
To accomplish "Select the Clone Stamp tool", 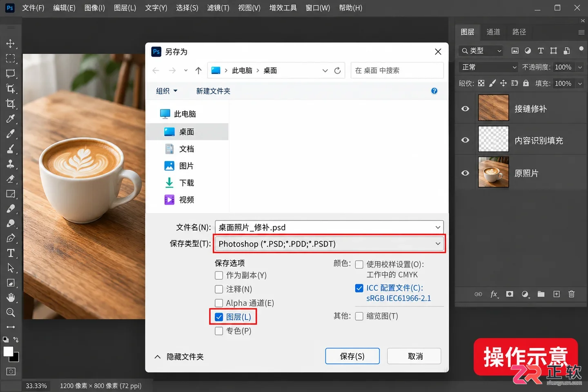I will (x=11, y=164).
